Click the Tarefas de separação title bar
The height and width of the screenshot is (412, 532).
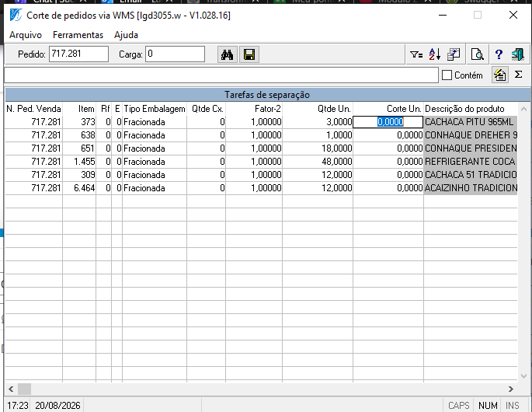[x=267, y=95]
